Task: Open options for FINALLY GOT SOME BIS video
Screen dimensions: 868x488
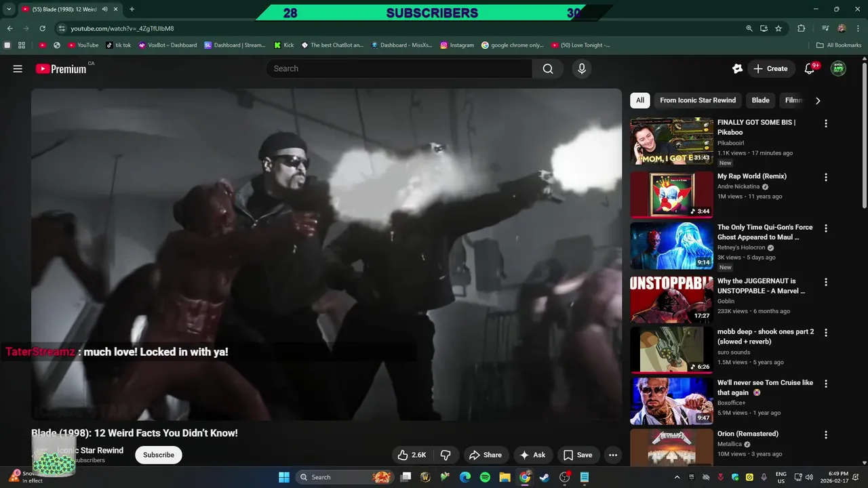Action: coord(826,123)
